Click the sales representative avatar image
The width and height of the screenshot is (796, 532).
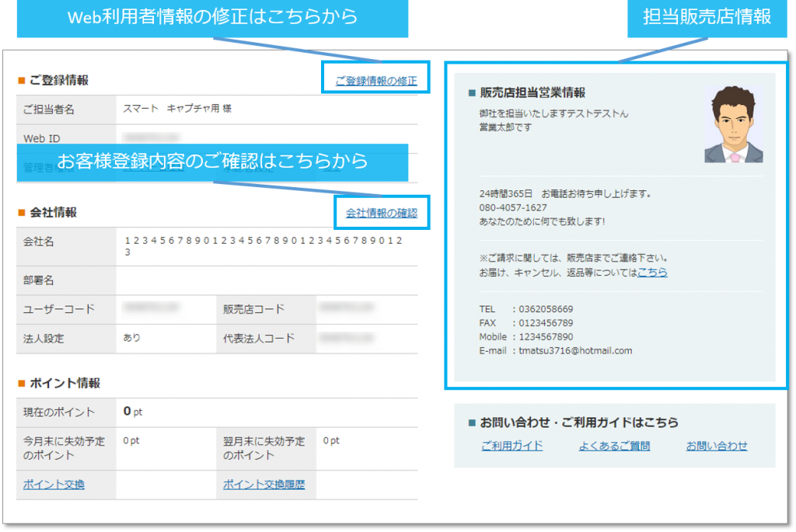(734, 124)
